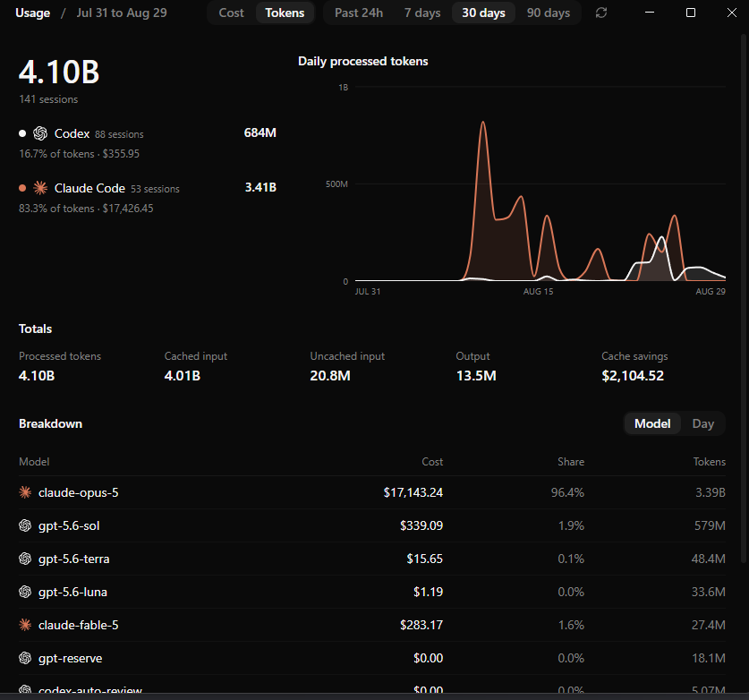Viewport: 749px width, 700px height.
Task: Select the Tokens view tab
Action: pyautogui.click(x=285, y=13)
